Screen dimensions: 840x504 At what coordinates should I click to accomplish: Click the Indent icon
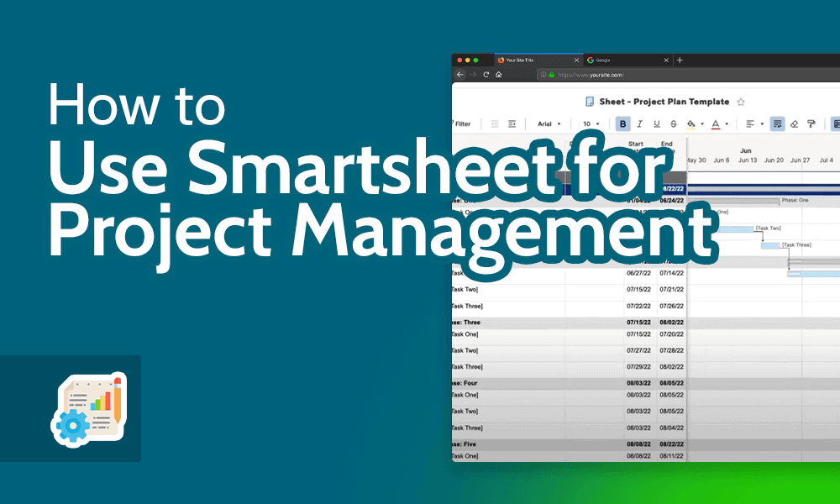[x=512, y=123]
